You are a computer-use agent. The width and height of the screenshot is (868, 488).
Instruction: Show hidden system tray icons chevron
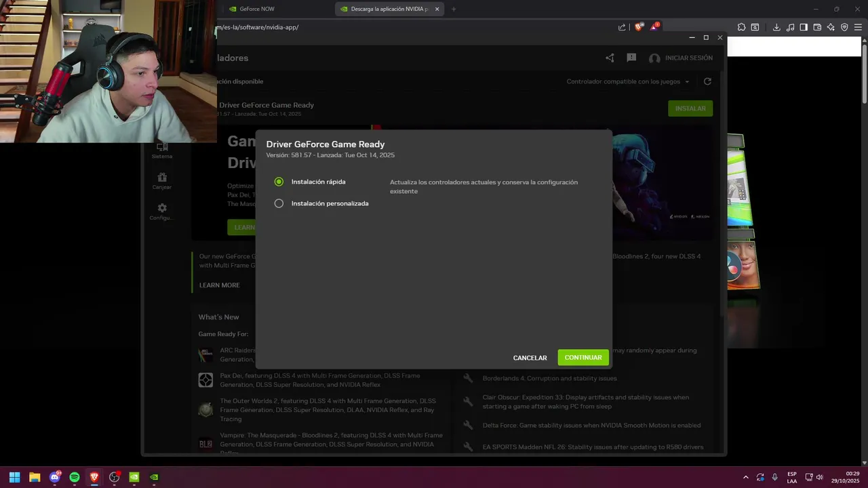pyautogui.click(x=746, y=477)
